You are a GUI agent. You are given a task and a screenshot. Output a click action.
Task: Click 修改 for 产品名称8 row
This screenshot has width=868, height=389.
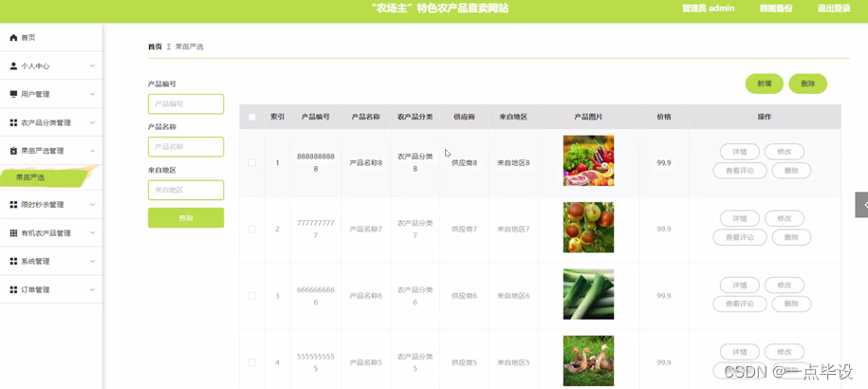coord(785,152)
